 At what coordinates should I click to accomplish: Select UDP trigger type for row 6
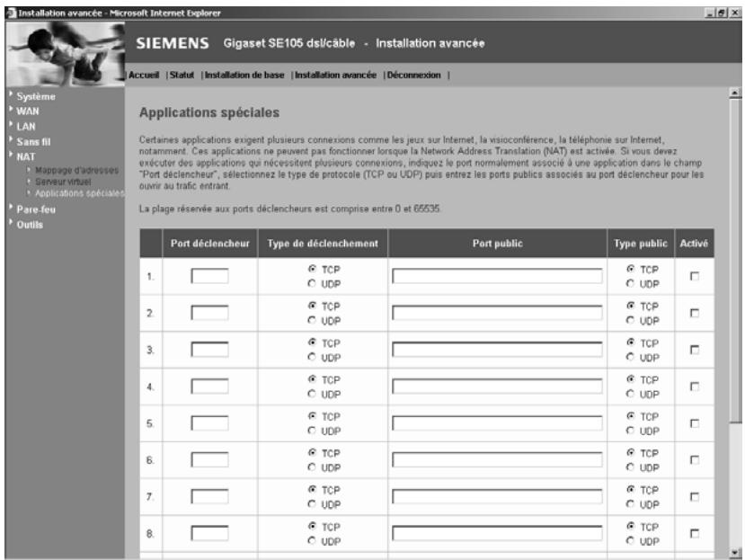(x=312, y=467)
